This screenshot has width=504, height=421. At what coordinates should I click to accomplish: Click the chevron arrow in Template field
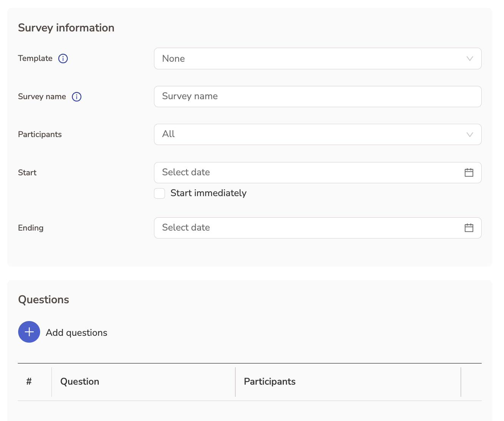click(x=470, y=59)
